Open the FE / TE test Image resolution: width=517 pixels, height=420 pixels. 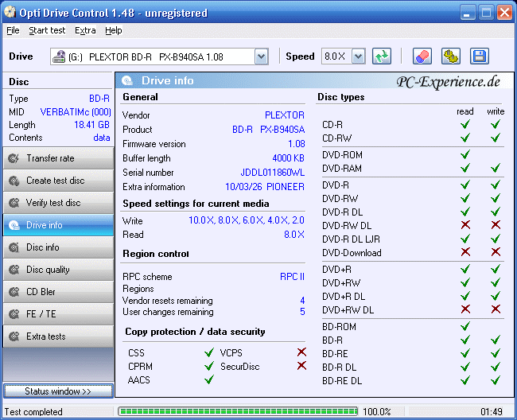[x=57, y=314]
